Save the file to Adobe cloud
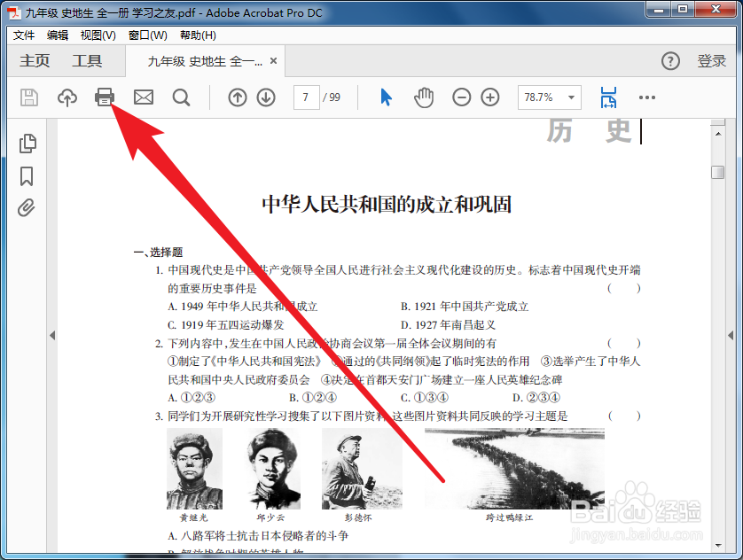 pos(66,97)
